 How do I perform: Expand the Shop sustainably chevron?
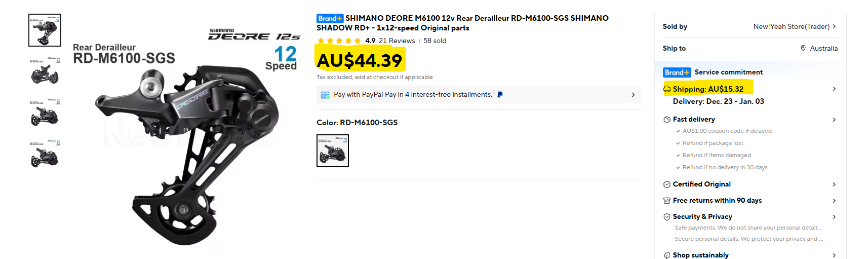pos(834,255)
